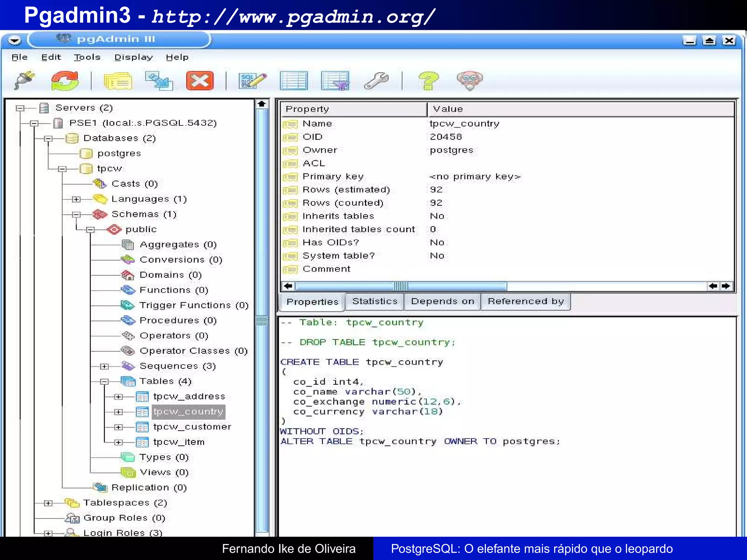Select the Primary key property row
Screen dimensions: 747x560
[x=507, y=177]
